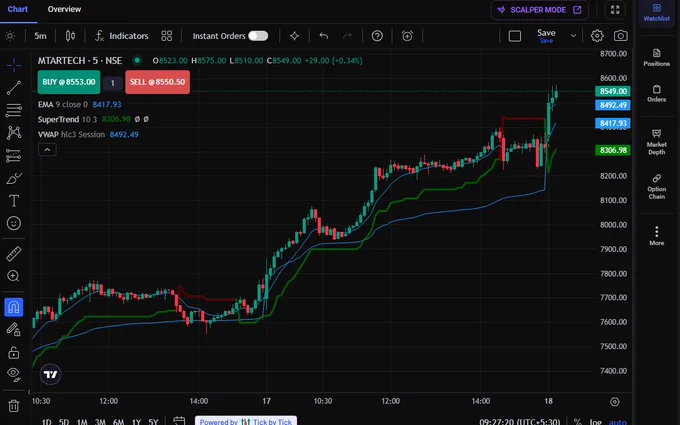Click BUY @8553.00 button

coord(69,82)
